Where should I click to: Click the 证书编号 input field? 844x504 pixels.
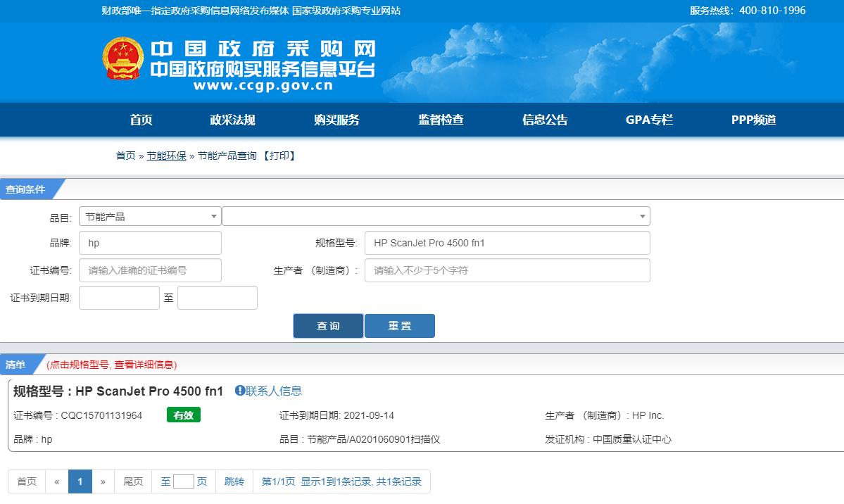150,270
